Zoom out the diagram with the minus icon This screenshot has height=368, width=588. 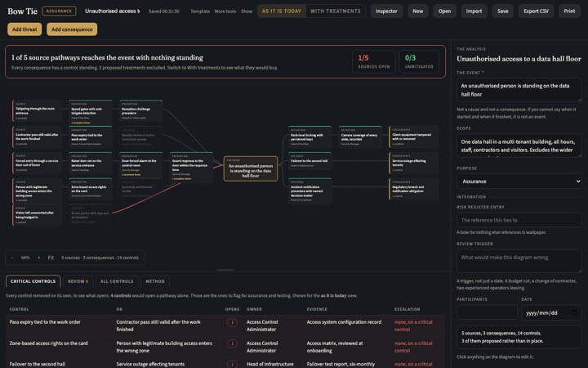click(x=12, y=258)
